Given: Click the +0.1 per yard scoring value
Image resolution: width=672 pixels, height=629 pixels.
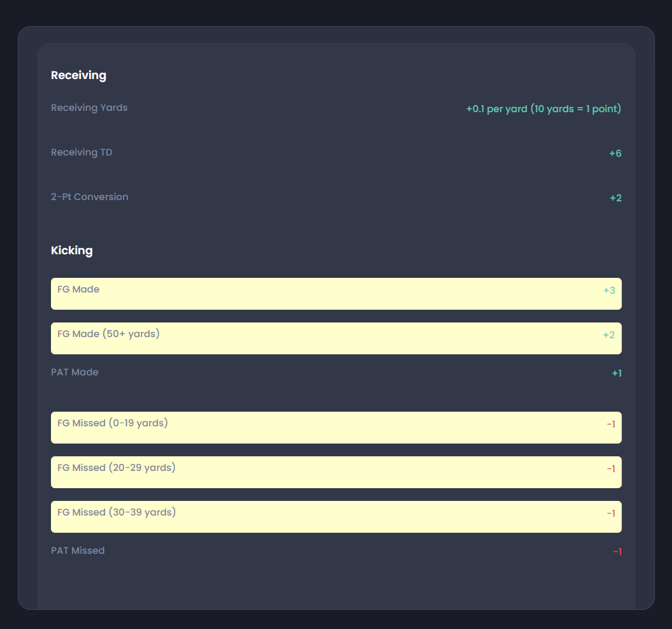Looking at the screenshot, I should click(x=543, y=109).
